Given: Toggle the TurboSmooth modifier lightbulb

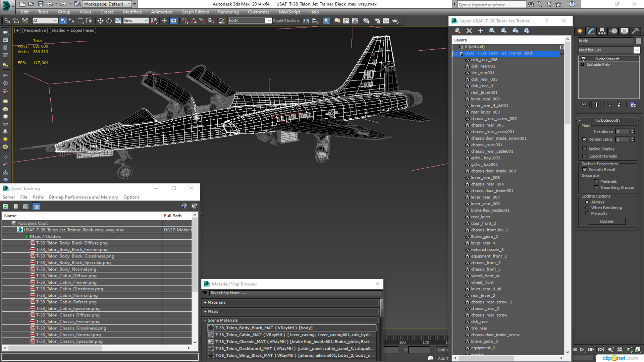Looking at the screenshot, I should tap(583, 59).
